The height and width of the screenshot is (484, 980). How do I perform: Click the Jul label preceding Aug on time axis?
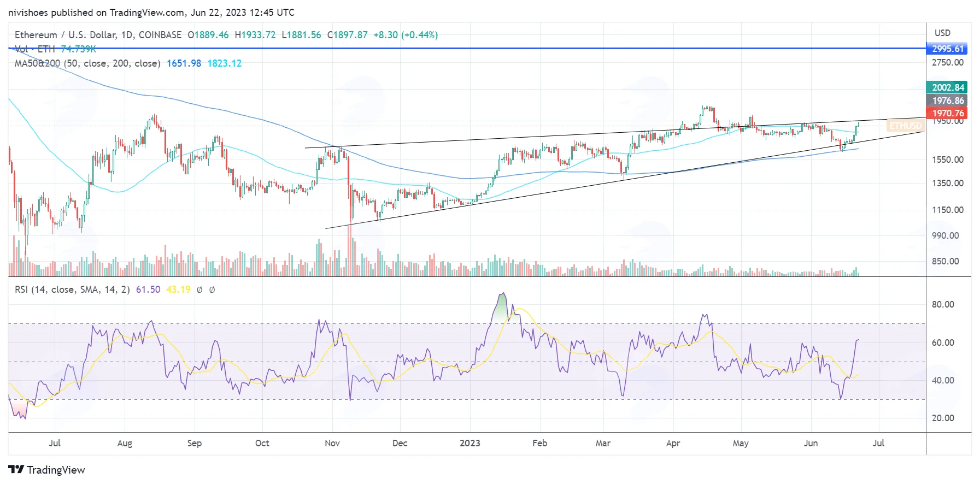55,443
